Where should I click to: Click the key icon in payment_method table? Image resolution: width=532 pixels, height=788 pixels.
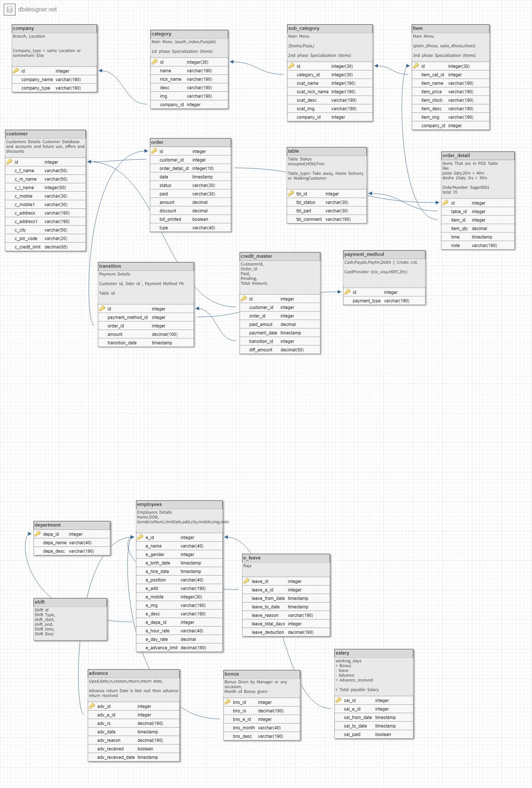point(347,292)
